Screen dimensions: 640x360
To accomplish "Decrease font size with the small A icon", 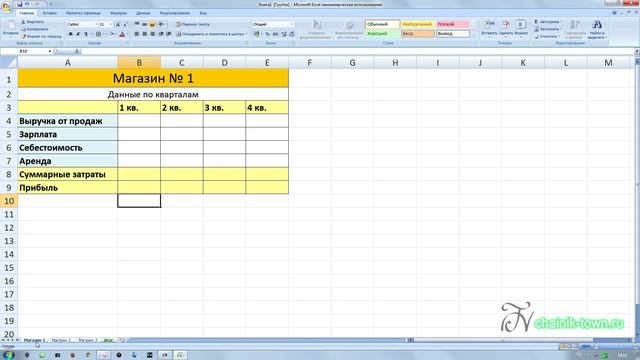I will point(125,24).
